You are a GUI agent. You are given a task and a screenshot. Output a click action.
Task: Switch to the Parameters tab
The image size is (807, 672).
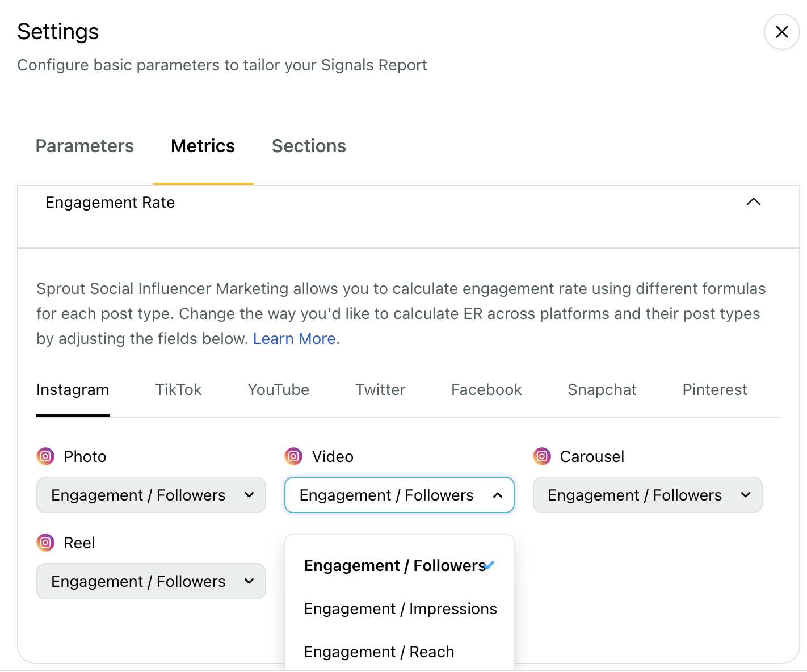click(x=85, y=146)
